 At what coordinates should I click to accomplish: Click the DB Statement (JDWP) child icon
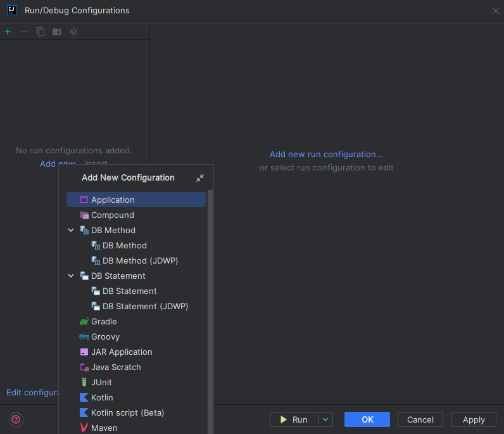(96, 306)
